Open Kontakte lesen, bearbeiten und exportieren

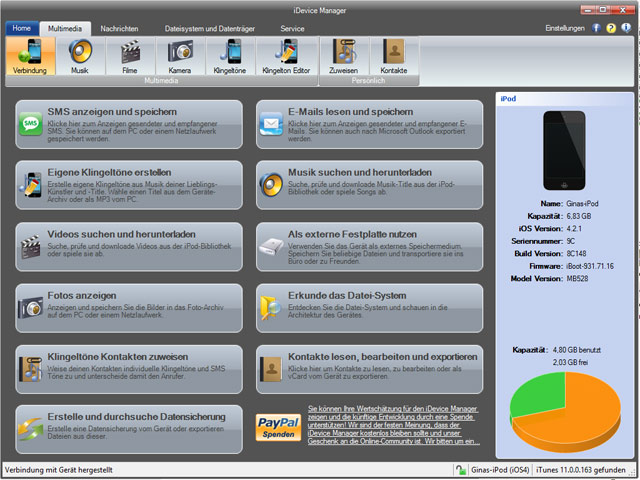(369, 369)
